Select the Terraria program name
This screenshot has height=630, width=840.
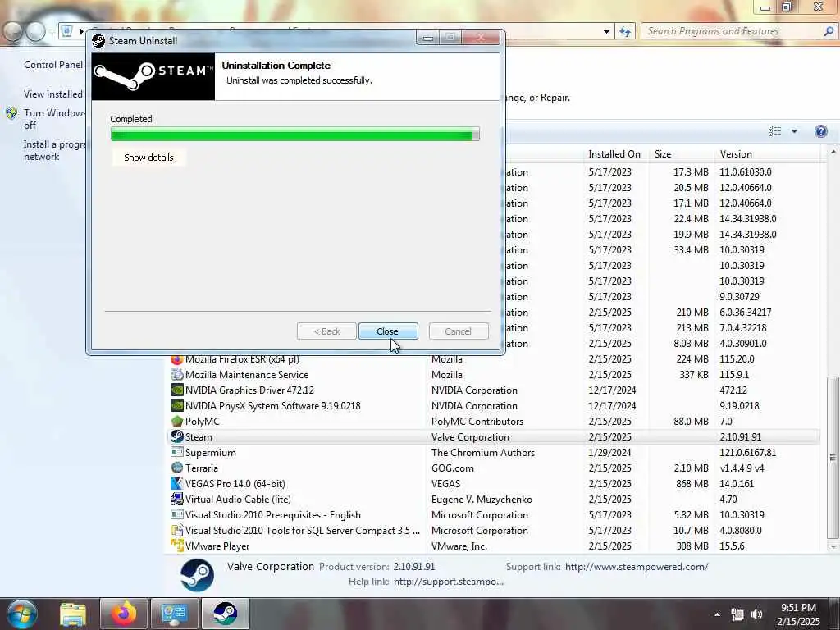(202, 468)
